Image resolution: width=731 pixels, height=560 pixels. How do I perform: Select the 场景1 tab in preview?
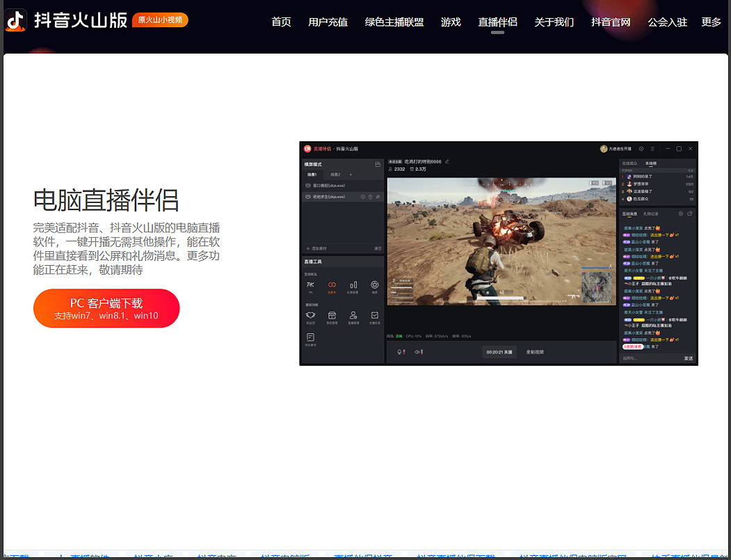(x=312, y=175)
